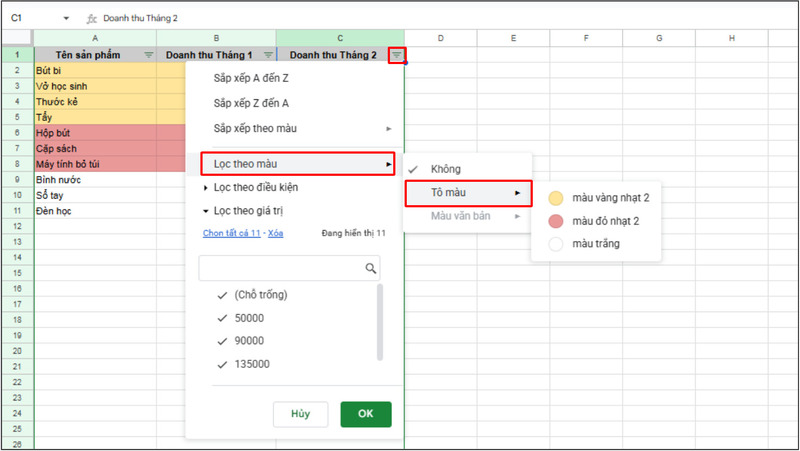The width and height of the screenshot is (800, 451).
Task: Click the green OK button
Action: click(x=365, y=413)
